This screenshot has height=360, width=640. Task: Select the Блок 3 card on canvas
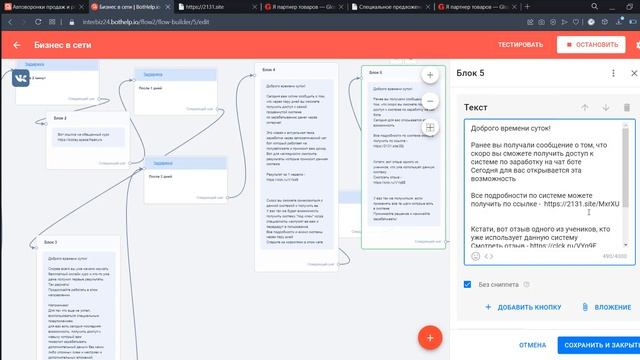click(x=78, y=298)
